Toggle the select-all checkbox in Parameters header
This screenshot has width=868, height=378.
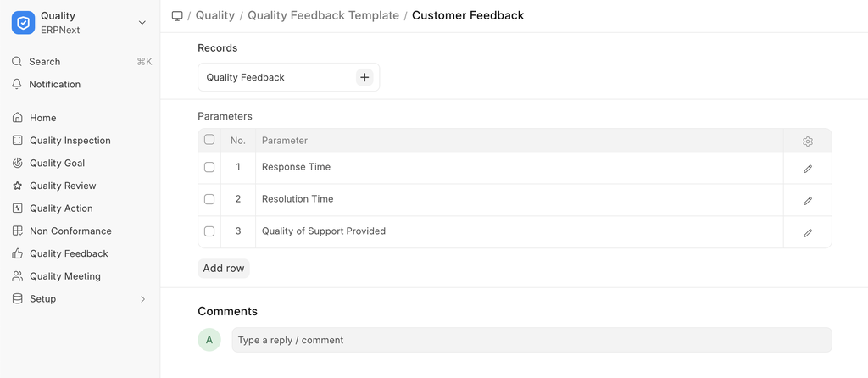(x=209, y=140)
